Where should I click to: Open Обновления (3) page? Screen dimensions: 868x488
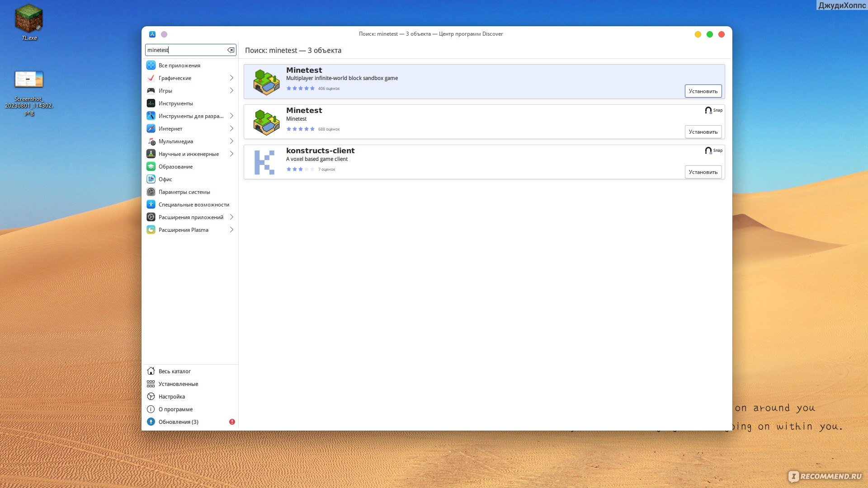[x=190, y=422]
